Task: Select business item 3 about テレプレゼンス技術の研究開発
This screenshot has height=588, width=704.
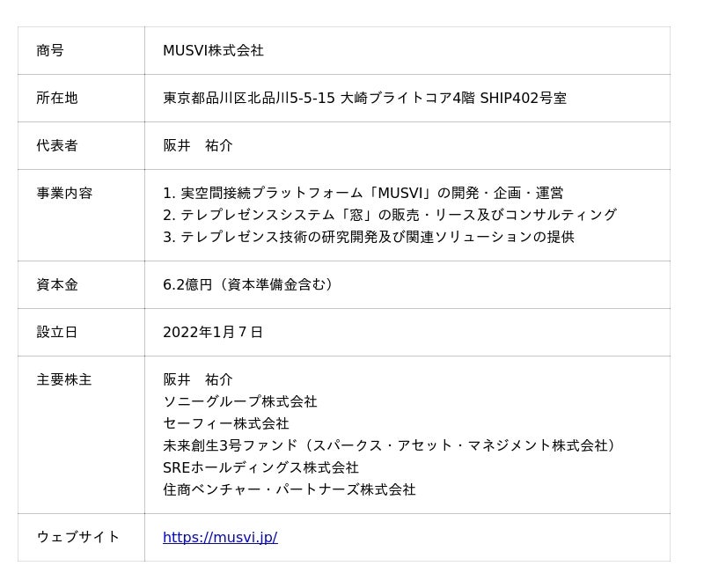Action: pyautogui.click(x=368, y=237)
